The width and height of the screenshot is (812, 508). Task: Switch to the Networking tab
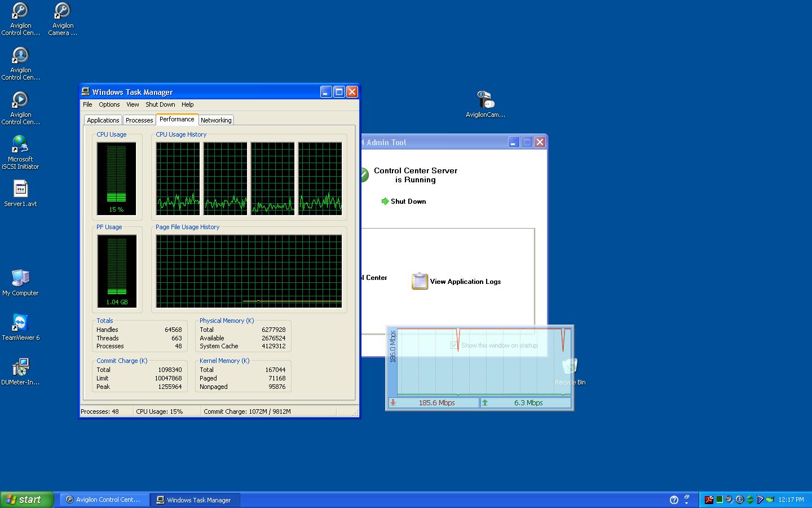216,120
